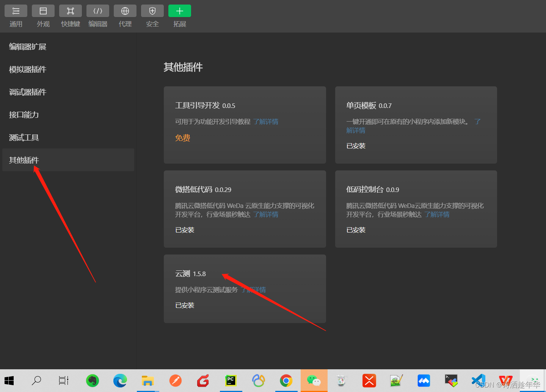Click 已安装 status on 微搭低代码 card

[x=185, y=230]
